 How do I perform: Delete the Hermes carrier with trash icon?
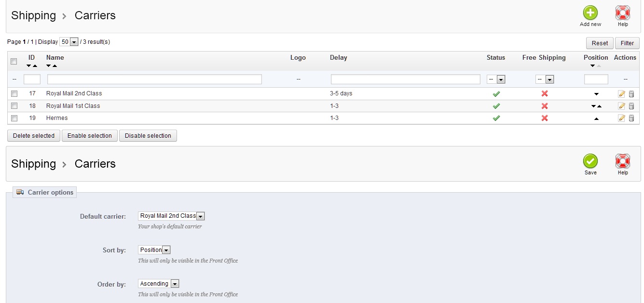631,118
